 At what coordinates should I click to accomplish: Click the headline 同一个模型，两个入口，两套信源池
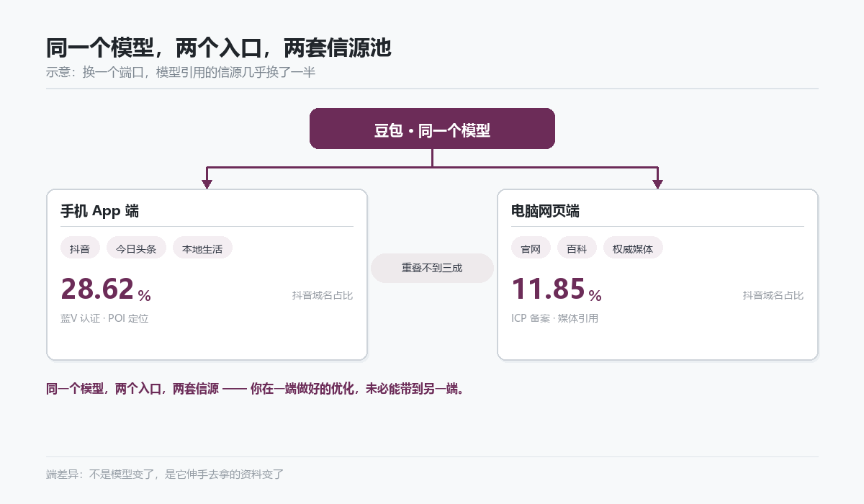[219, 48]
